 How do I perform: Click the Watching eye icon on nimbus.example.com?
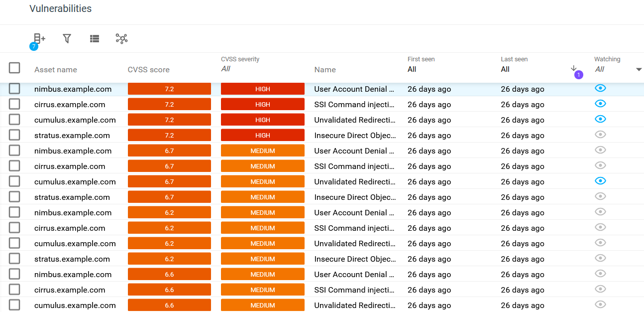[600, 88]
